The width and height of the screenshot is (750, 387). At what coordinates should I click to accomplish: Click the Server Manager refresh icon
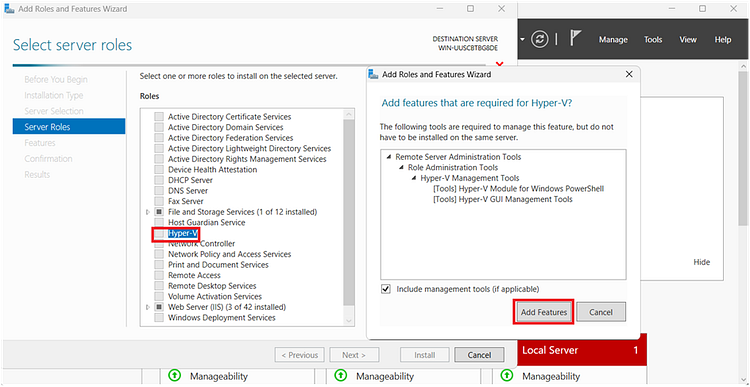(x=540, y=40)
